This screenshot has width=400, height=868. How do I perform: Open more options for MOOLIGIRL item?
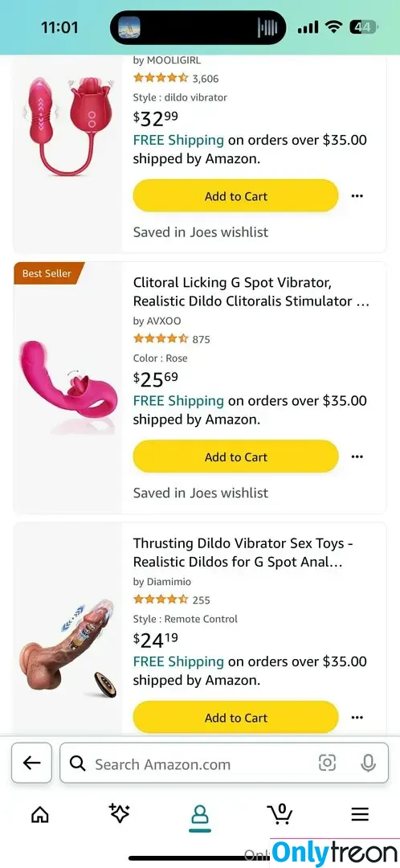pyautogui.click(x=357, y=196)
